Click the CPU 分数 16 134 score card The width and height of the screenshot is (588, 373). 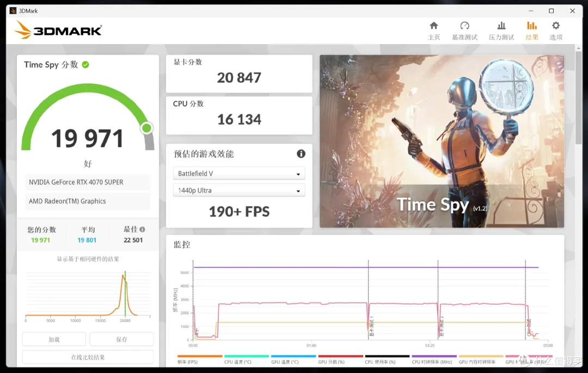tap(239, 115)
